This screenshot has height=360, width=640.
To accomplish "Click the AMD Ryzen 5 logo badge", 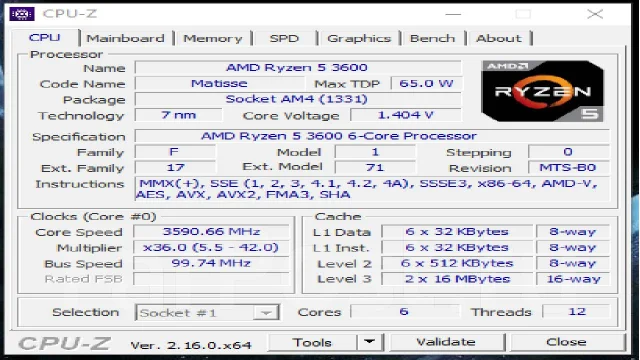I will [x=542, y=91].
